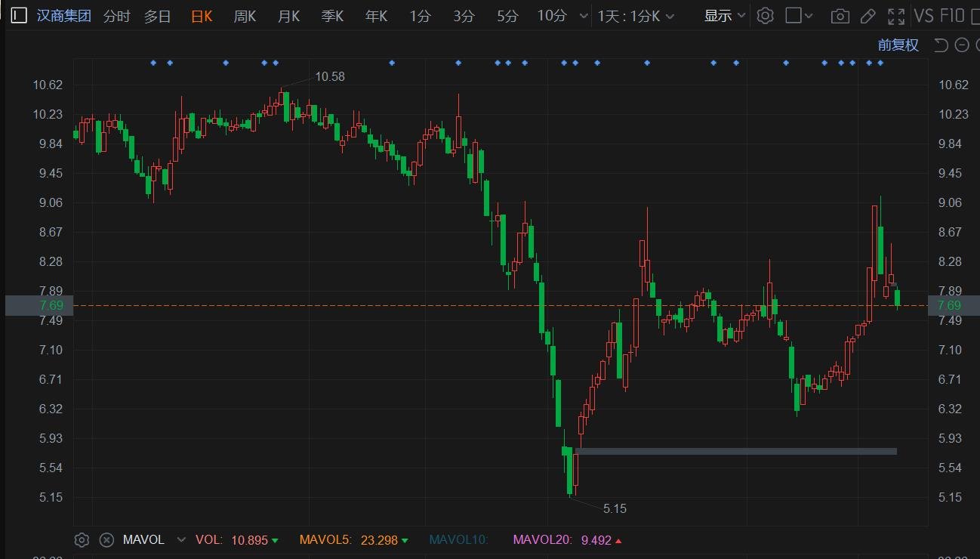The height and width of the screenshot is (559, 980).
Task: Open the F10 company info button
Action: pos(953,16)
